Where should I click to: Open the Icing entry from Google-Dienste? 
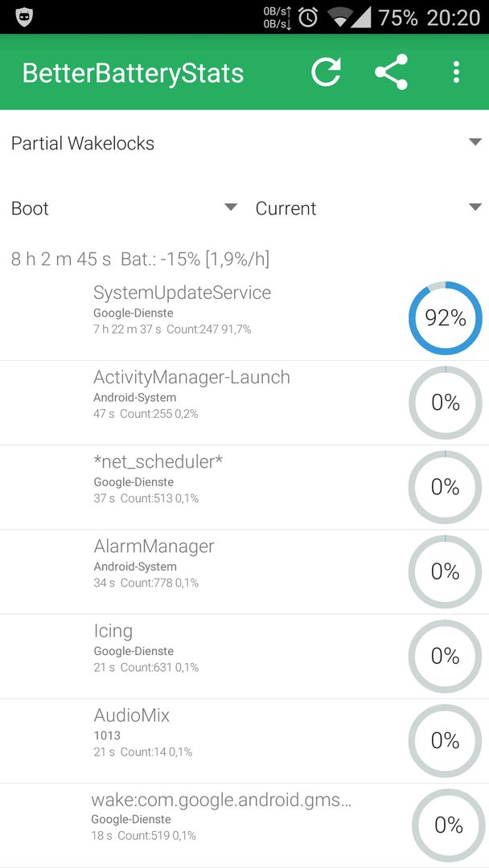244,657
